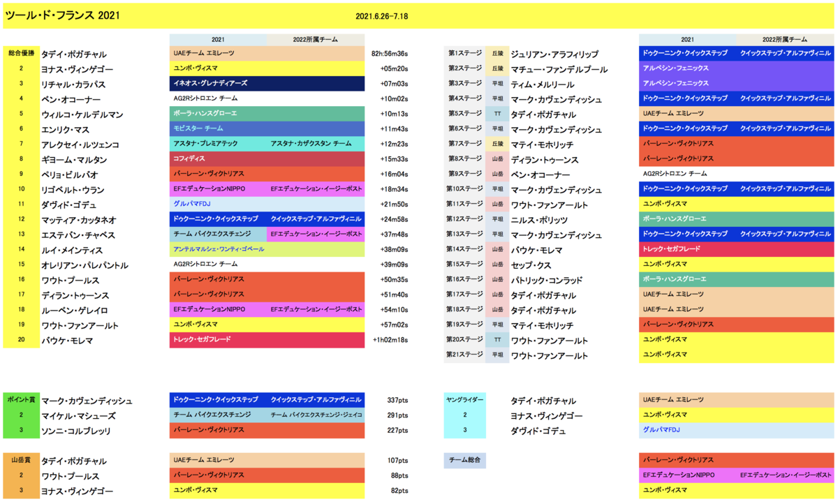The width and height of the screenshot is (838, 504).
Task: Select the アスタナ・カザクスタン チーム cell
Action: 316,144
